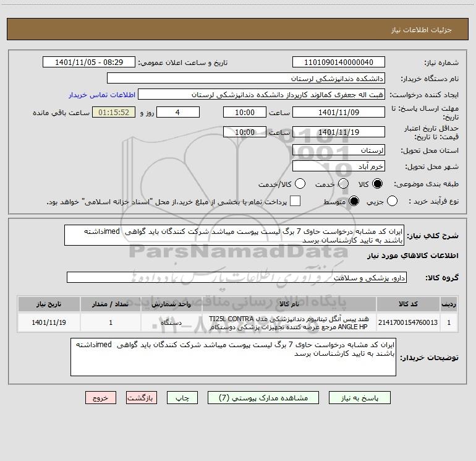Click the page title جزئیات اطلاعات نیاز

pyautogui.click(x=422, y=30)
